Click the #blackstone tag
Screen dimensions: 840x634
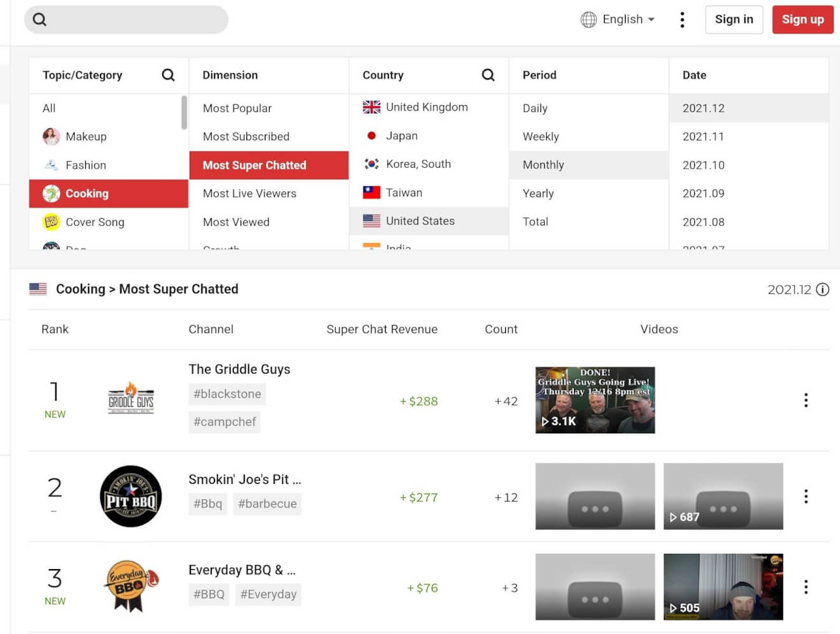click(227, 394)
